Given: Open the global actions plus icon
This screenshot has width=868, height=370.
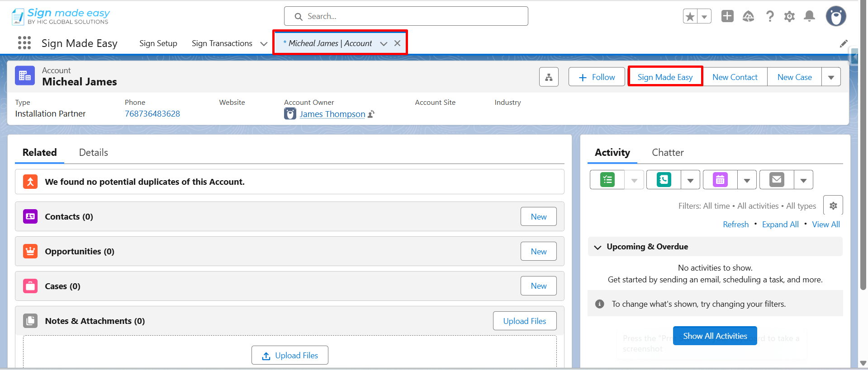Looking at the screenshot, I should click(727, 16).
